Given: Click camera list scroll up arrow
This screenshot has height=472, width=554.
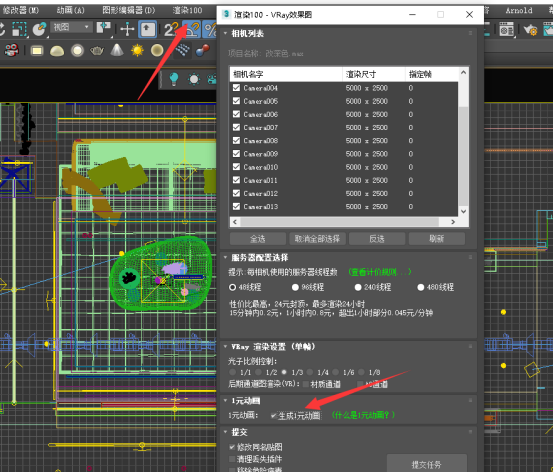Looking at the screenshot, I should click(464, 72).
